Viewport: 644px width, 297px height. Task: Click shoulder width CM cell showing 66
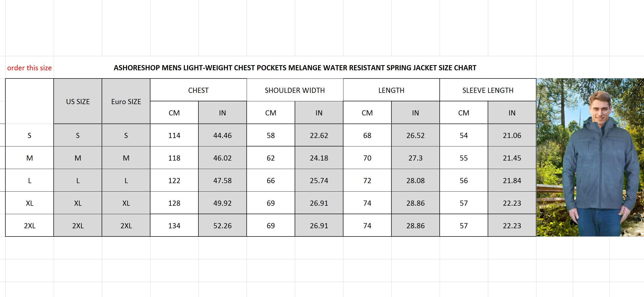tap(271, 181)
